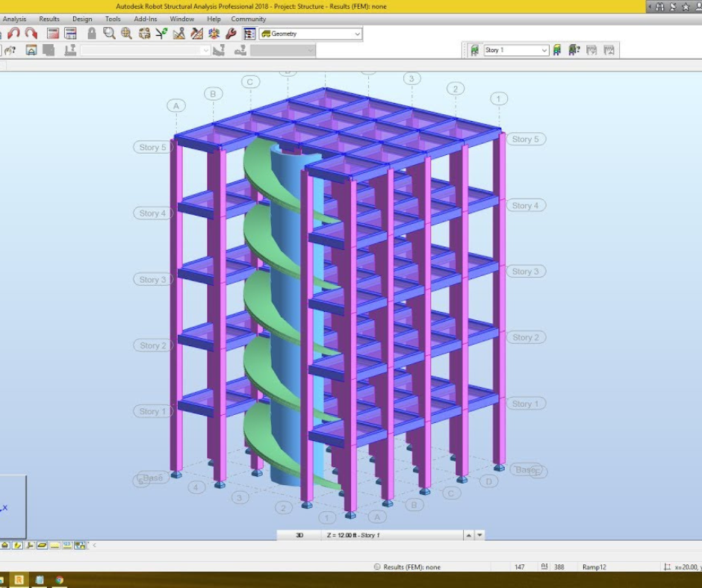Toggle the section shapes display icon
Viewport: 702px width, 588px height.
tap(43, 545)
